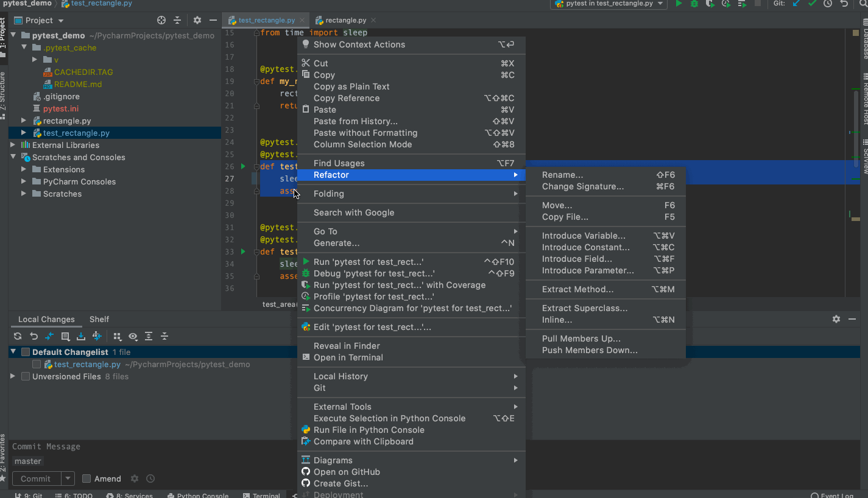Click Find Usages in context menu
This screenshot has height=498, width=868.
411,163
